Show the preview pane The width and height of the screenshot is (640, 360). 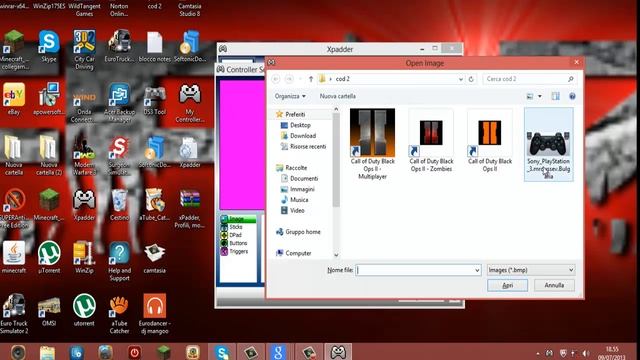pos(556,96)
